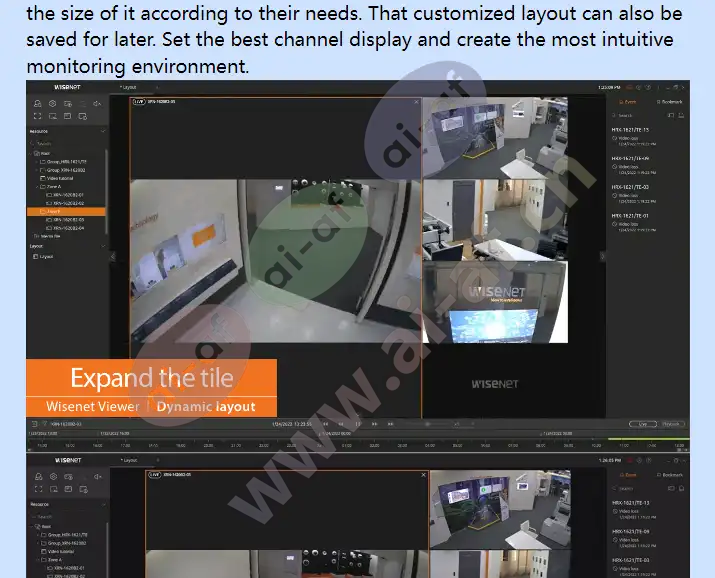This screenshot has height=578, width=715.
Task: Hide left panel via collapse arrow, first viewer
Action: [x=113, y=257]
